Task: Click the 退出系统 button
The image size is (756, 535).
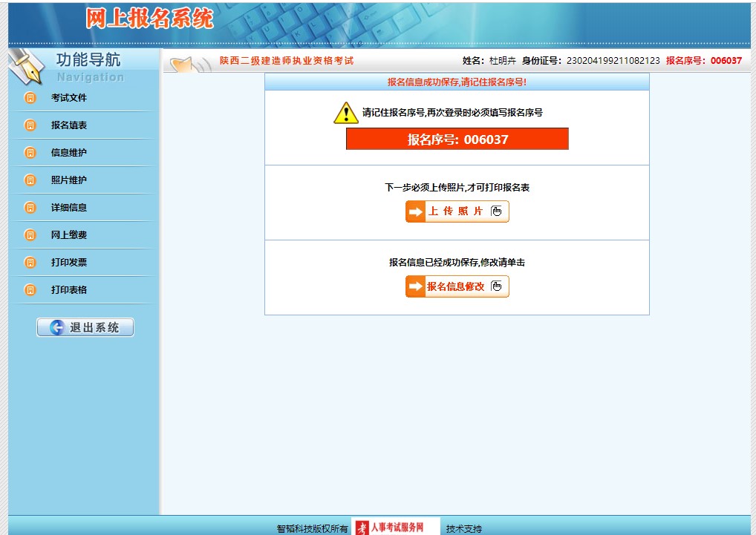Action: click(85, 327)
